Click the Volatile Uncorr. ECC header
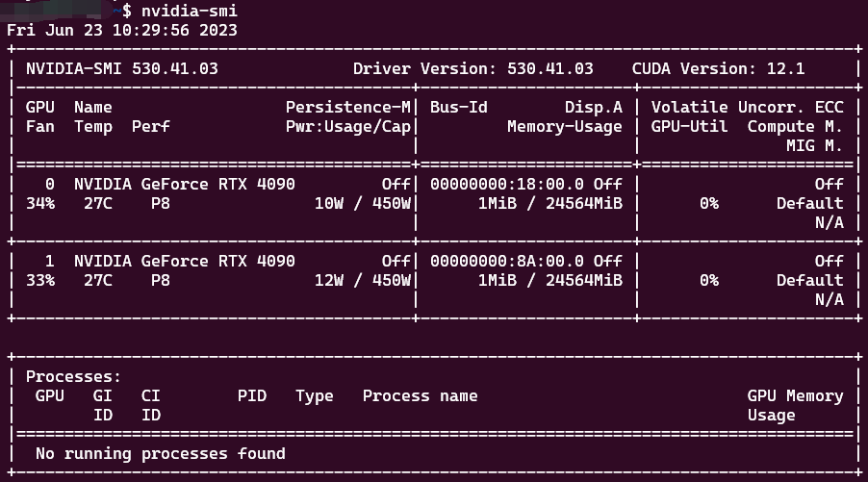The image size is (868, 482). pyautogui.click(x=748, y=107)
